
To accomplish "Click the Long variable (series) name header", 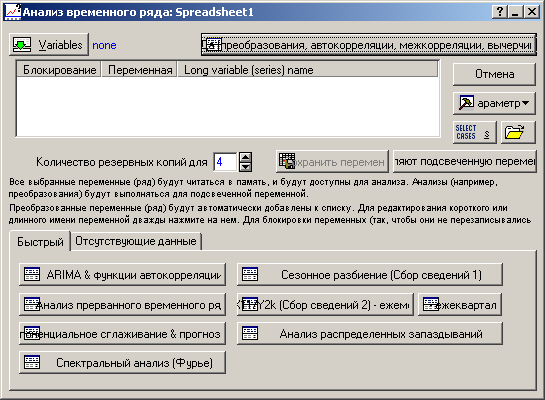I will pyautogui.click(x=308, y=70).
